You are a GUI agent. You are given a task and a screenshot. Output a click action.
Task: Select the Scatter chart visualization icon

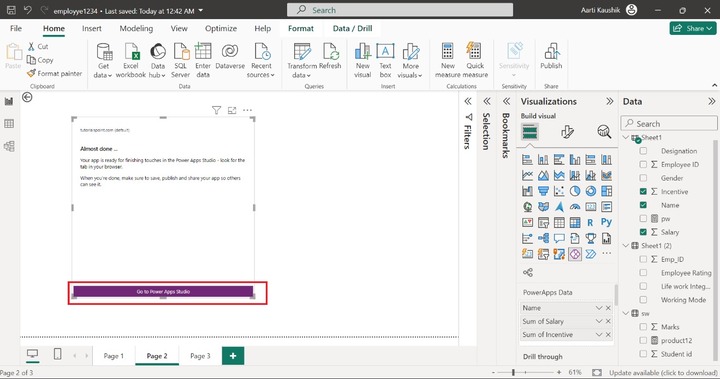point(559,191)
